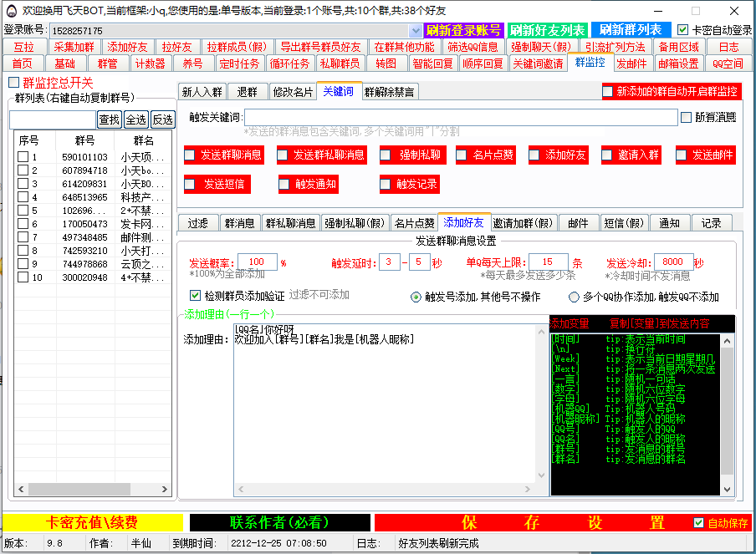Enable the 群监控总开关 checkbox
The image size is (756, 554).
(13, 83)
